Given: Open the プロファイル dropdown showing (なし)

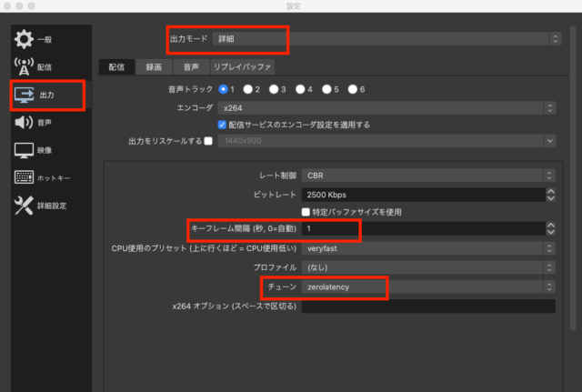Looking at the screenshot, I should pos(428,267).
